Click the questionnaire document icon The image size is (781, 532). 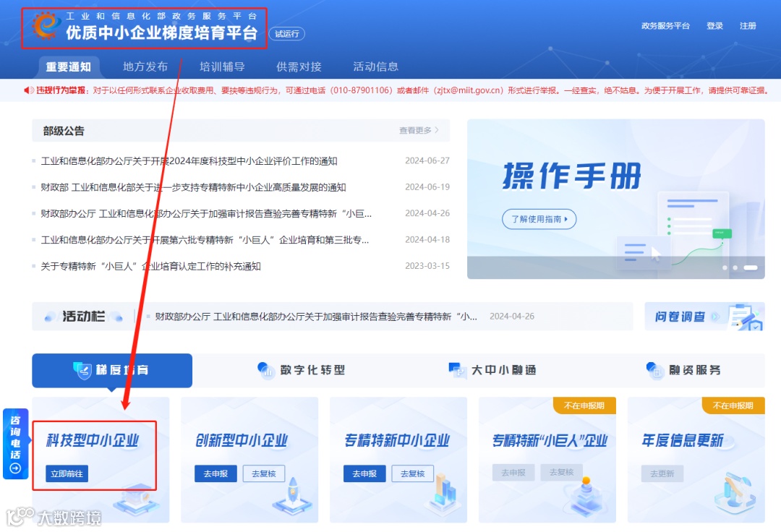(745, 317)
